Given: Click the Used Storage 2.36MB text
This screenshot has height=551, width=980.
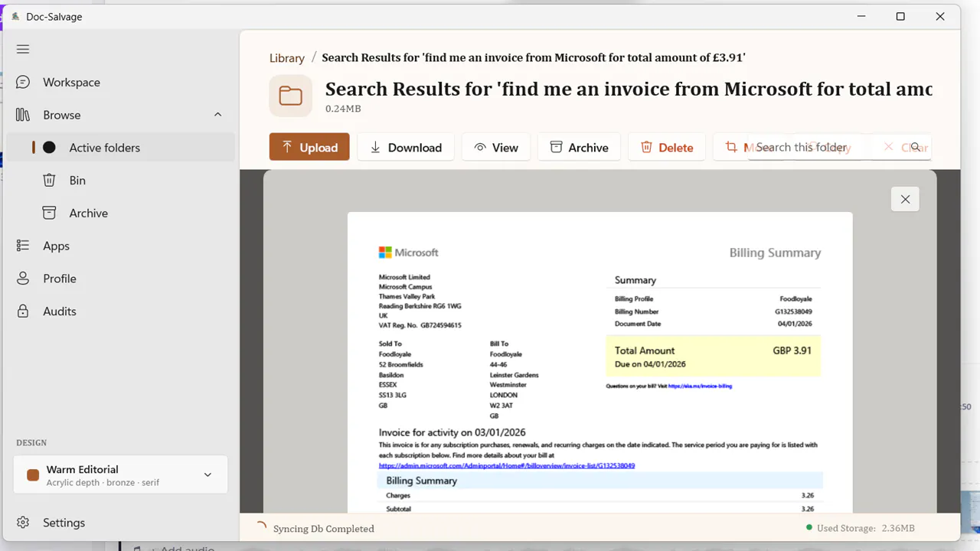Looking at the screenshot, I should click(x=866, y=528).
